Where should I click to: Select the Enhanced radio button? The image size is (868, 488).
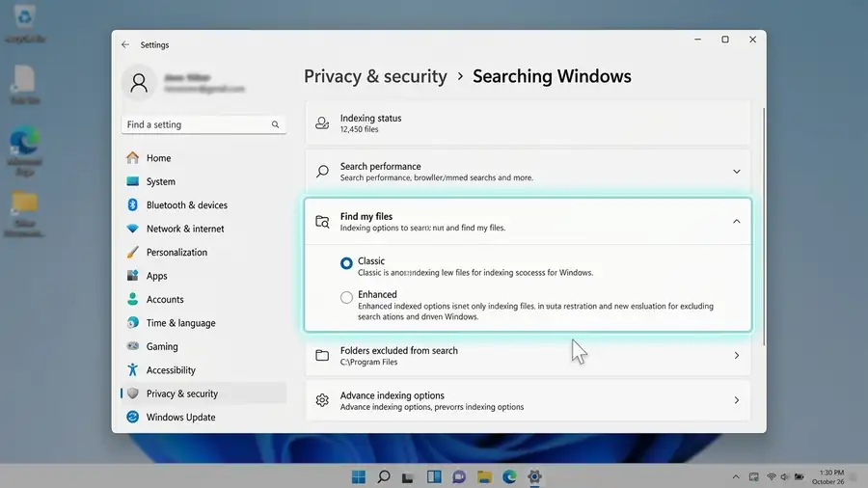pos(346,297)
